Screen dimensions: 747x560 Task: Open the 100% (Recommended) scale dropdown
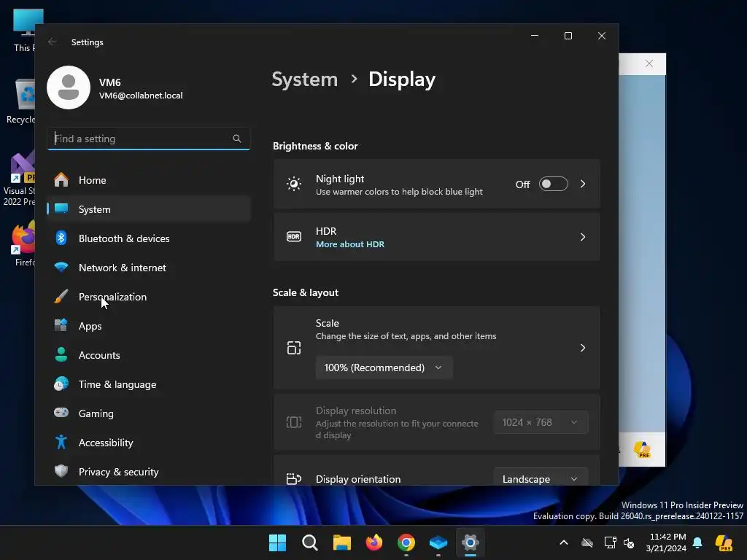click(384, 367)
